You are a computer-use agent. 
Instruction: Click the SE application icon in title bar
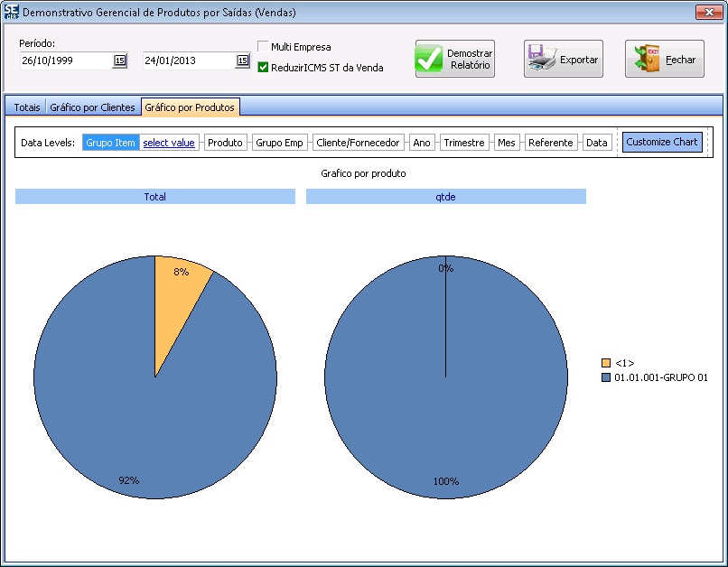(x=11, y=12)
